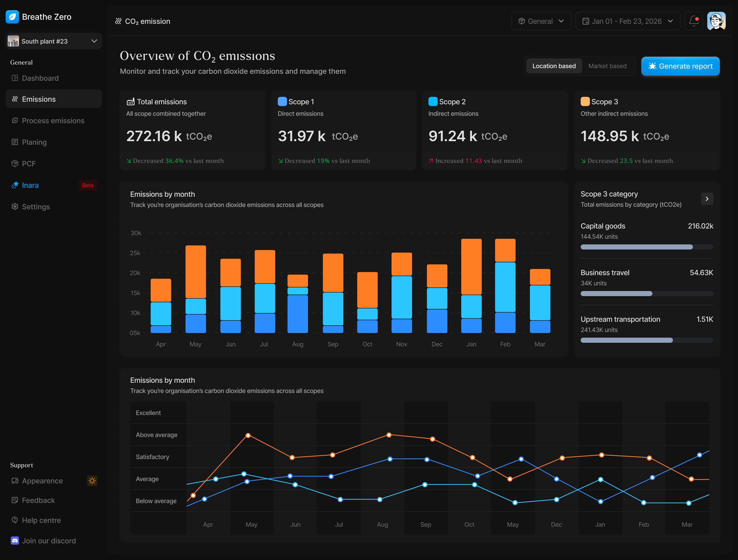Click the Total emissions factory icon
Viewport: 738px width, 560px height.
130,102
